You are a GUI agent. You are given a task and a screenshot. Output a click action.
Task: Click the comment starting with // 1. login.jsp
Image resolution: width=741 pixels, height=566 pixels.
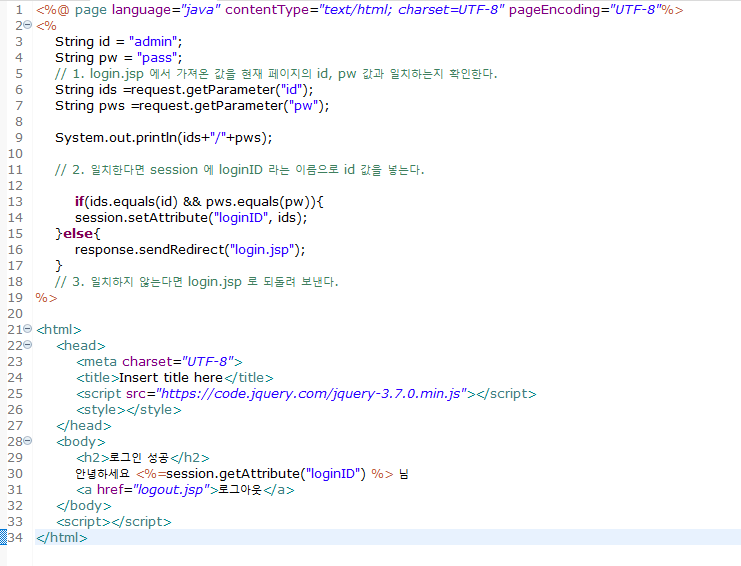tap(276, 74)
